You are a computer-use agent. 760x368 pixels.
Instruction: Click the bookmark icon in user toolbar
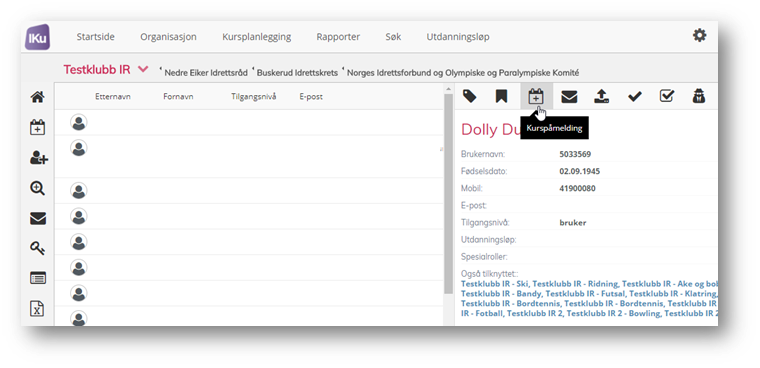pos(501,96)
